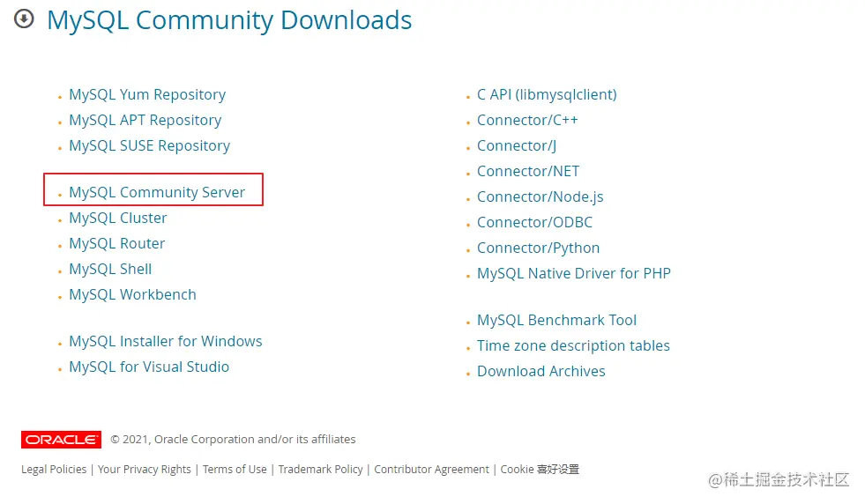Open MySQL Router link
The image size is (865, 504).
(117, 243)
